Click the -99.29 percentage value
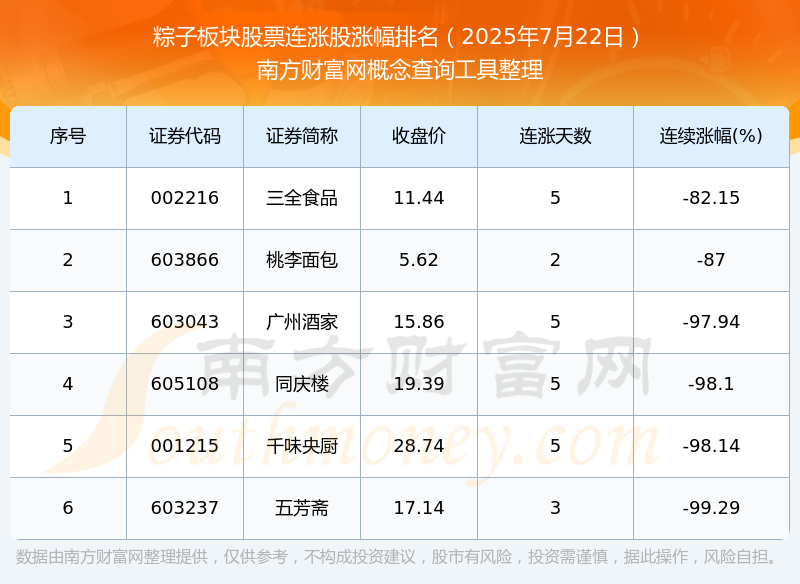Image resolution: width=800 pixels, height=584 pixels. pos(711,508)
